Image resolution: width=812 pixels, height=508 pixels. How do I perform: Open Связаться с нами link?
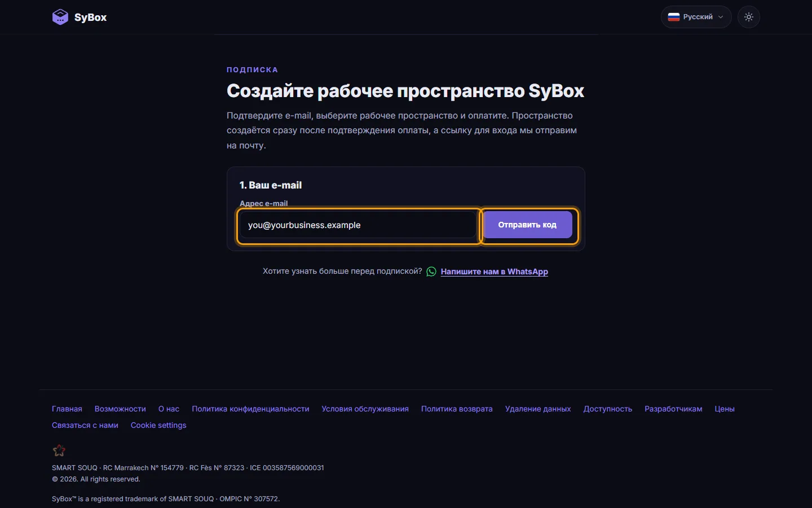point(85,425)
